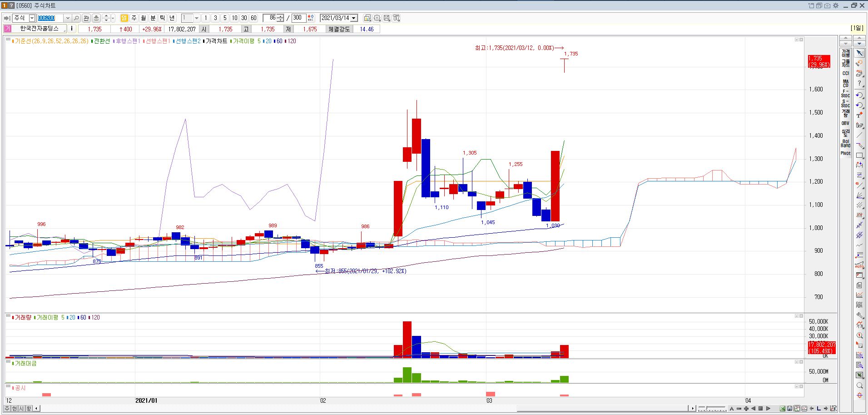Click the floppy disk save icon

click(x=790, y=408)
